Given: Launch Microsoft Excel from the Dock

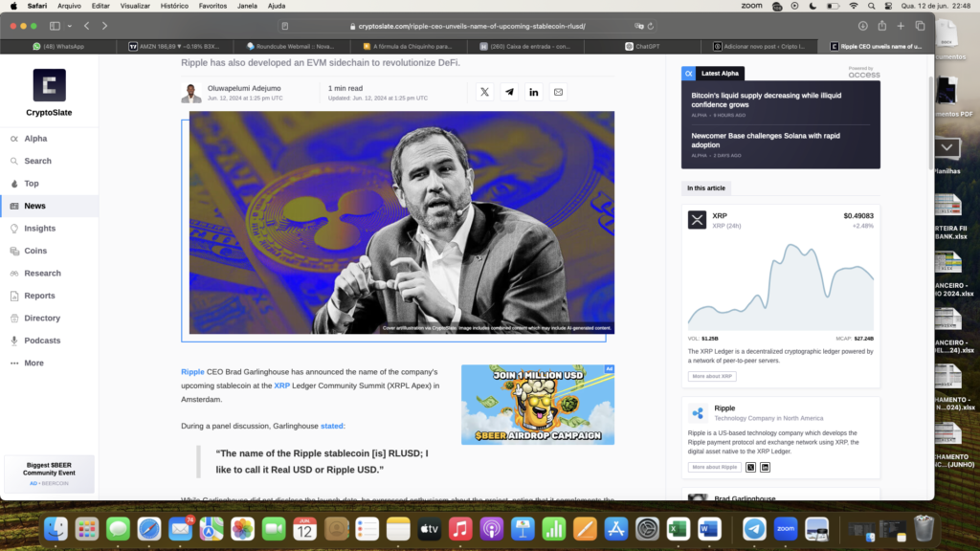Looking at the screenshot, I should pyautogui.click(x=679, y=529).
